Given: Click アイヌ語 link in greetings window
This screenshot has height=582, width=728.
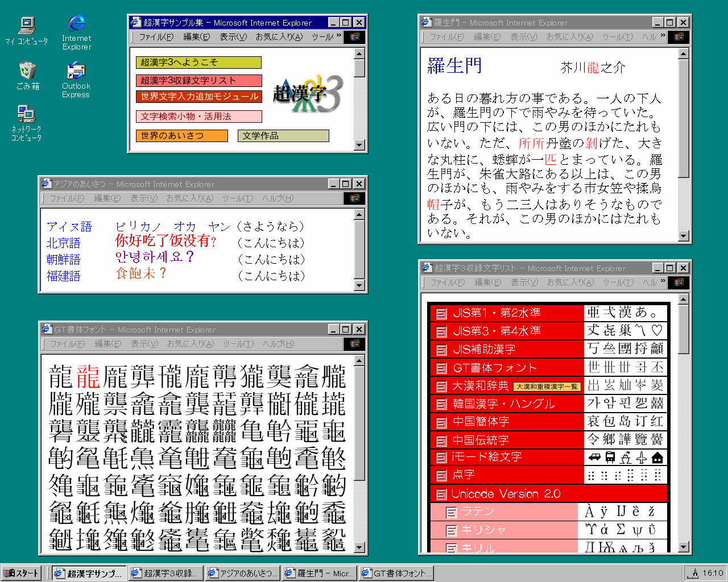Looking at the screenshot, I should [x=69, y=227].
